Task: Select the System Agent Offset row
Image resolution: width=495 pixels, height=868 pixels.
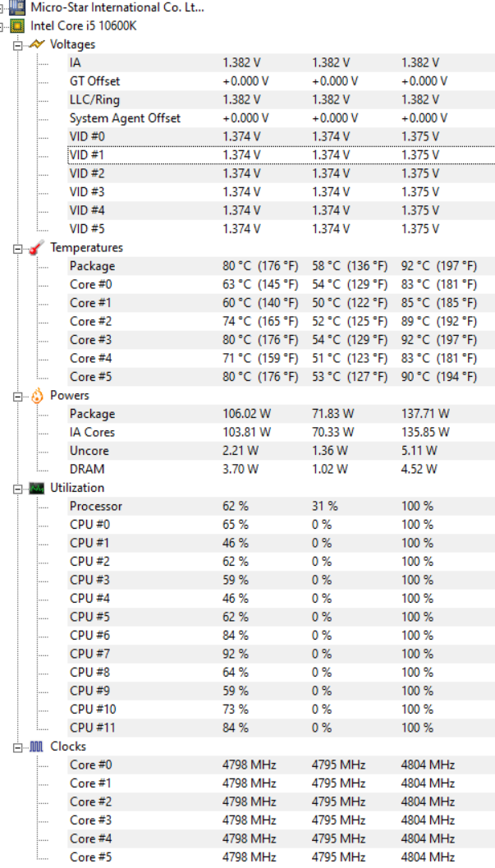Action: 125,118
